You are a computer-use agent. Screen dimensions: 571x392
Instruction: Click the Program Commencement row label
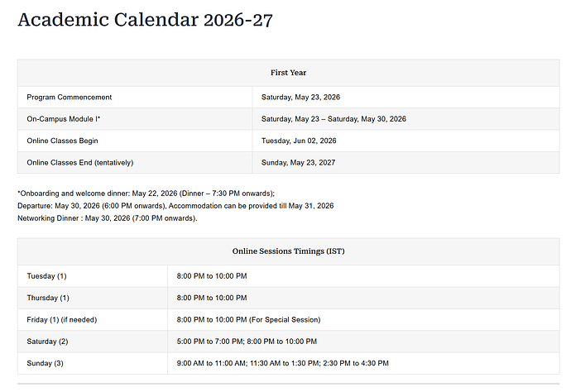(69, 98)
